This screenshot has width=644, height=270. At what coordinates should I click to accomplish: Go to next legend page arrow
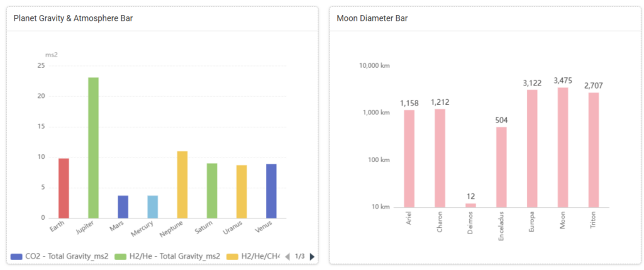312,257
